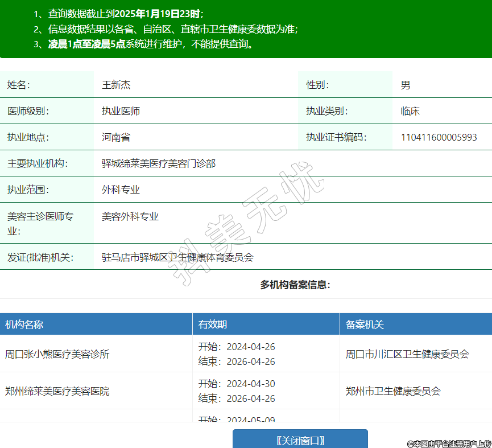Click the 美容外科专业 specialty value

point(130,216)
